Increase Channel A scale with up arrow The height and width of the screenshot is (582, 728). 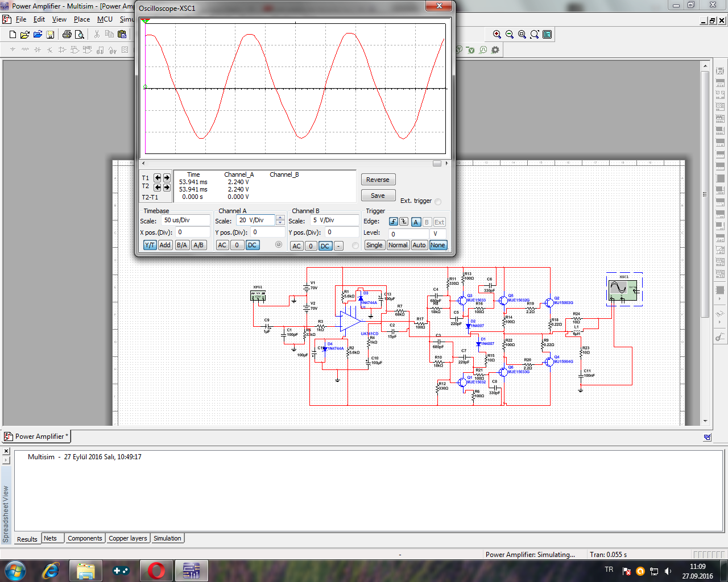280,217
